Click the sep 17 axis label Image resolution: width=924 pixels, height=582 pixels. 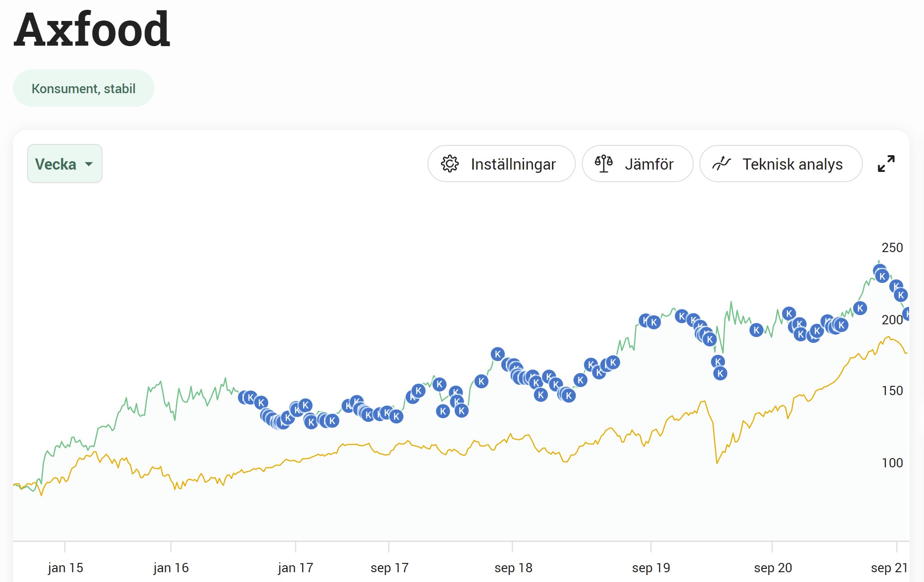click(x=389, y=568)
